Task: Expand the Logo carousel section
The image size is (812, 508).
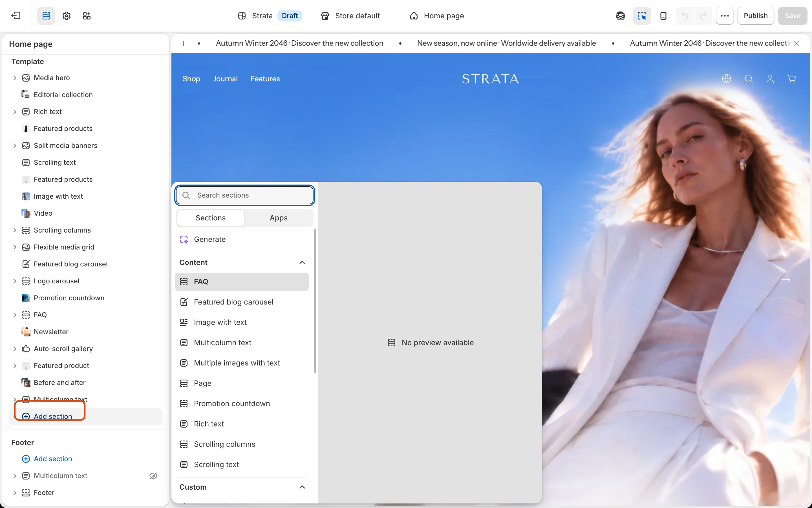Action: 15,281
